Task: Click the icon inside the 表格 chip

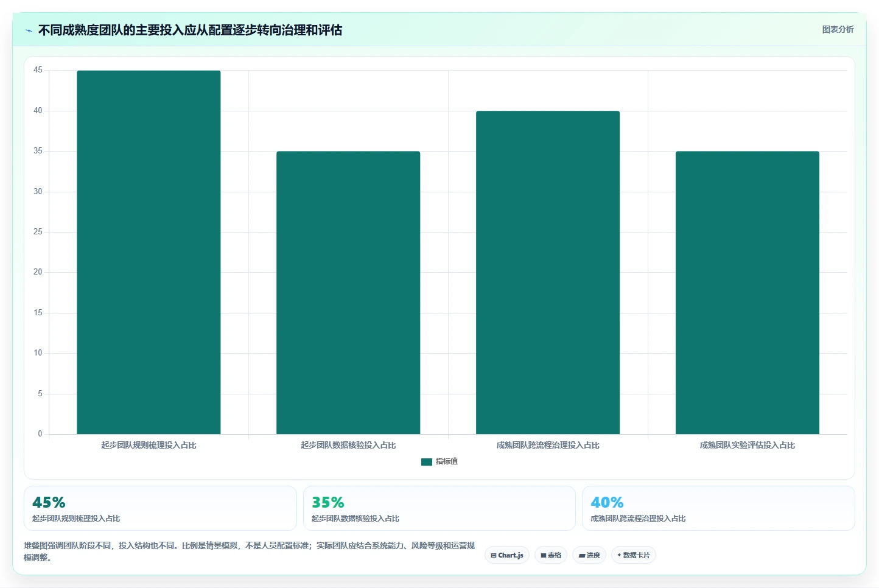Action: point(544,555)
